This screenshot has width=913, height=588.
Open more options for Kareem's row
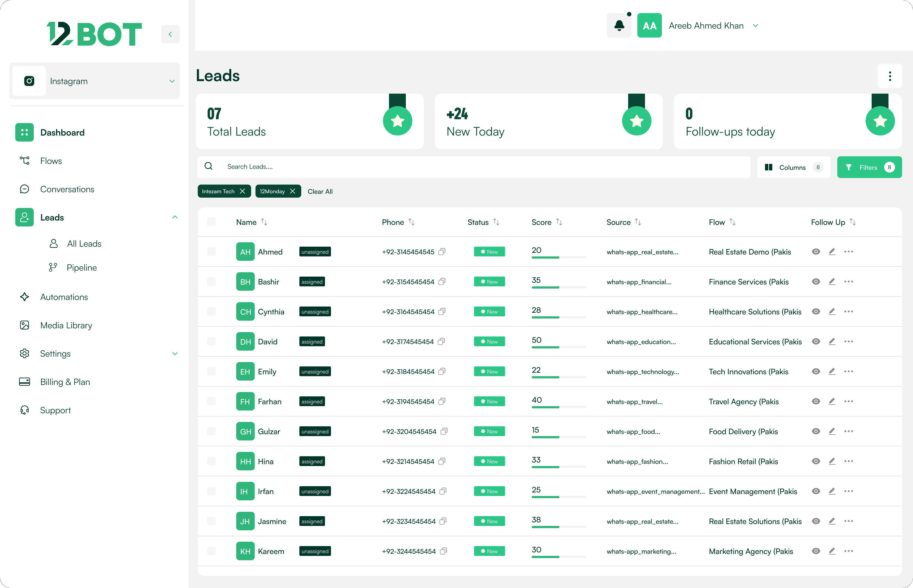849,551
